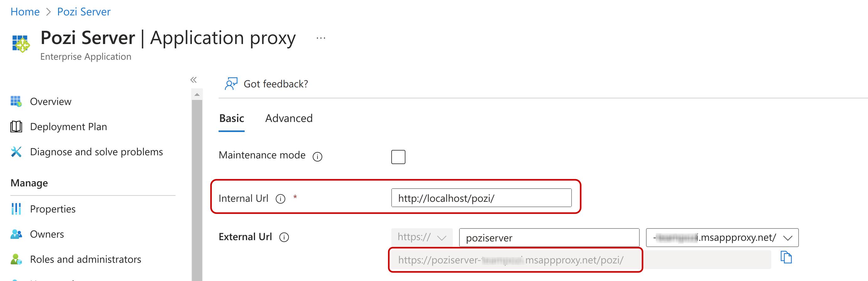Open the https:// protocol dropdown
Viewport: 868px width, 281px height.
tap(421, 238)
